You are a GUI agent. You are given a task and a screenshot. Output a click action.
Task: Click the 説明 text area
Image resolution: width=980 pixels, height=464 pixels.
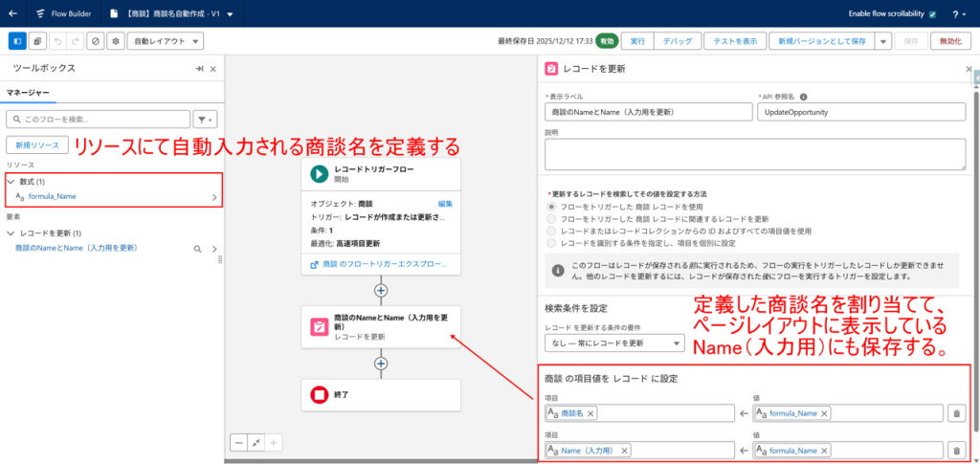[x=755, y=154]
